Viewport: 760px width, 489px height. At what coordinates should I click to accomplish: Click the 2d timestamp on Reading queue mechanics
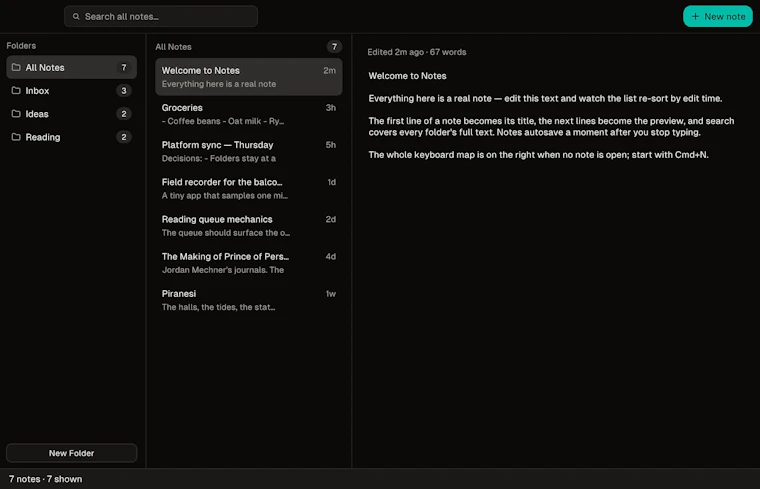(331, 220)
